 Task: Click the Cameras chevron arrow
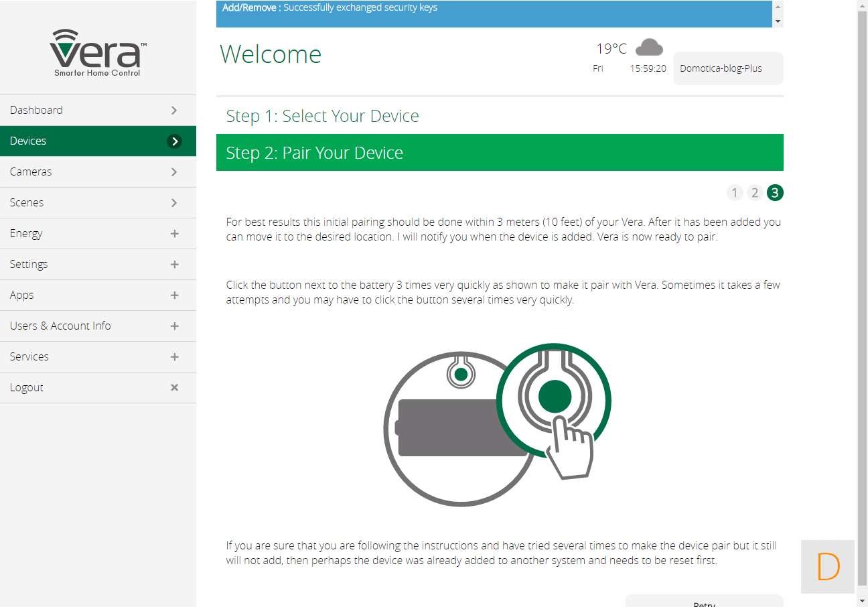click(174, 172)
